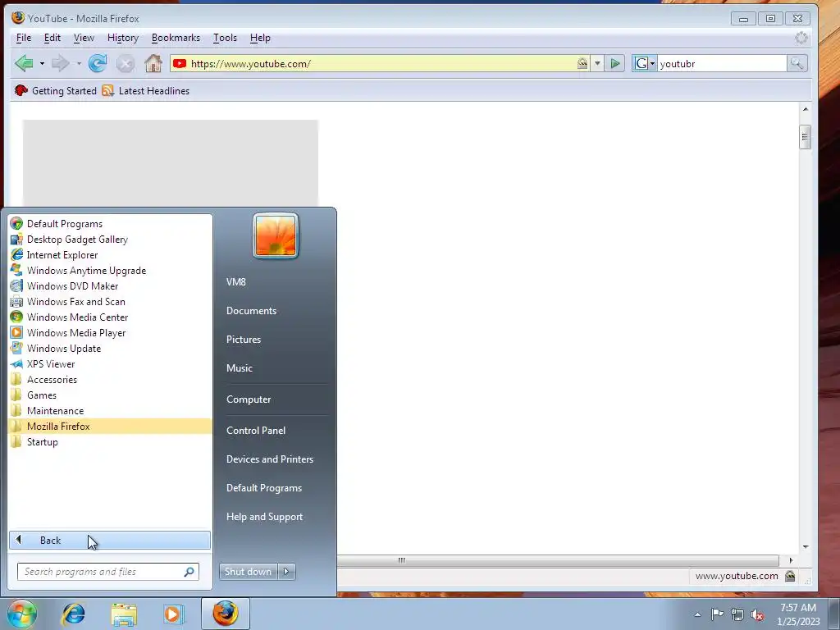Launch Windows Media Player from programs list
This screenshot has width=840, height=630.
[76, 333]
